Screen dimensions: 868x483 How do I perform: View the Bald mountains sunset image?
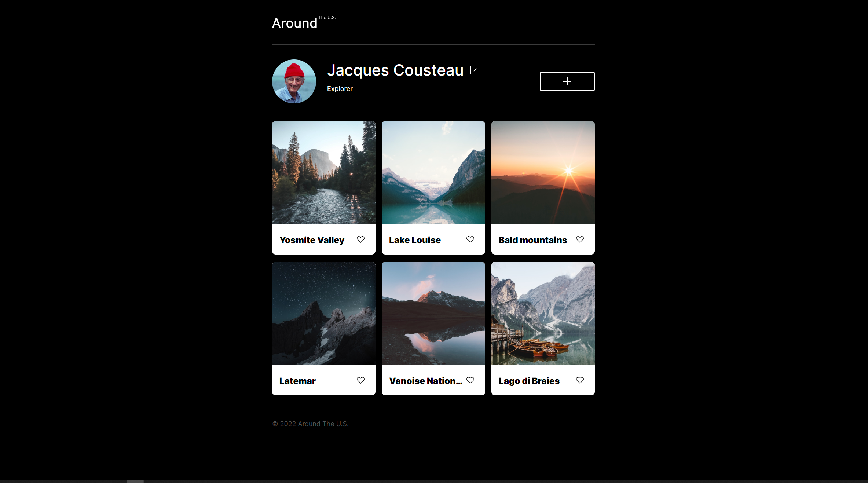[x=543, y=173]
